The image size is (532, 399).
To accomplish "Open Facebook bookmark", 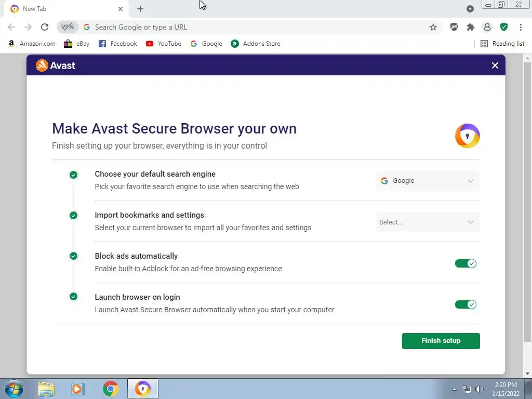I will [118, 44].
